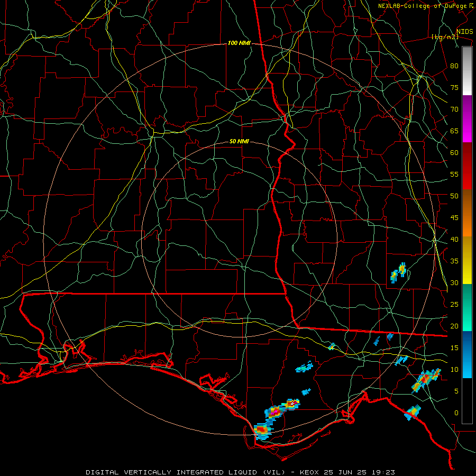Screen dimensions: 476x476
Task: Pick the orange-brown segment of the color bar
Action: (x=467, y=213)
